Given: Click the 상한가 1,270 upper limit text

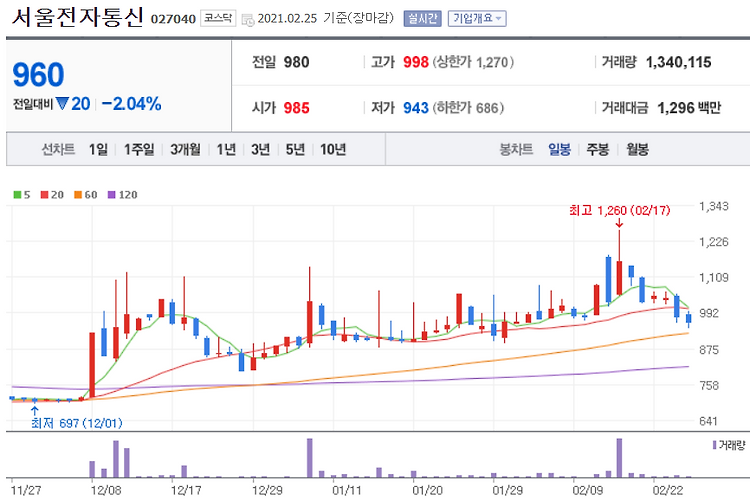Looking at the screenshot, I should click(x=473, y=62).
